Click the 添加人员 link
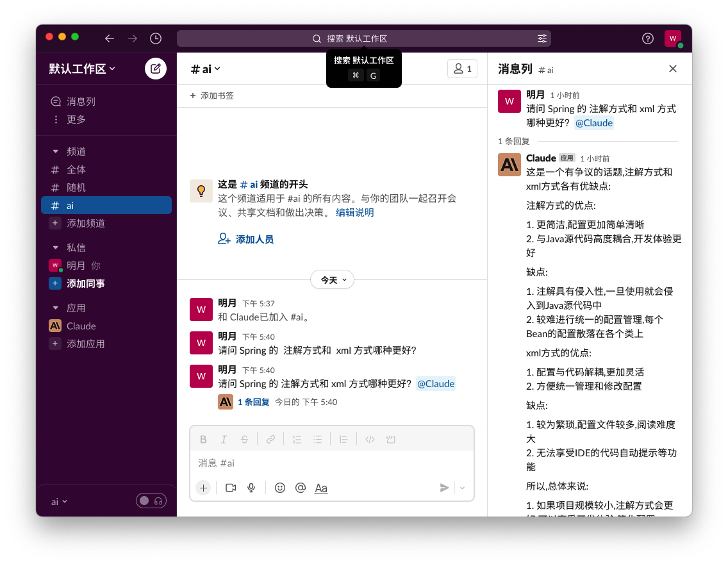Screen dimensions: 728x564 245,239
